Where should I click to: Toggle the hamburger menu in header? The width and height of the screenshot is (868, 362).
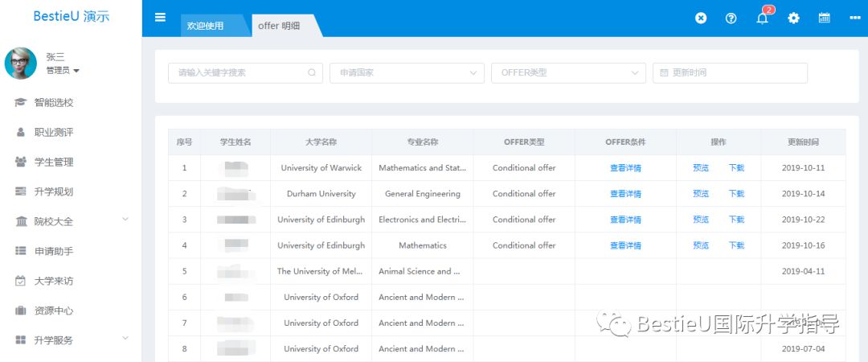click(160, 17)
